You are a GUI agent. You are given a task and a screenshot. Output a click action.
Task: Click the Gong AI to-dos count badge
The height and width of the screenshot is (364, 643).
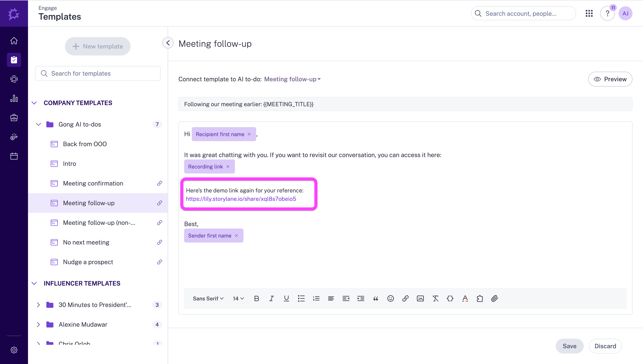tap(157, 124)
